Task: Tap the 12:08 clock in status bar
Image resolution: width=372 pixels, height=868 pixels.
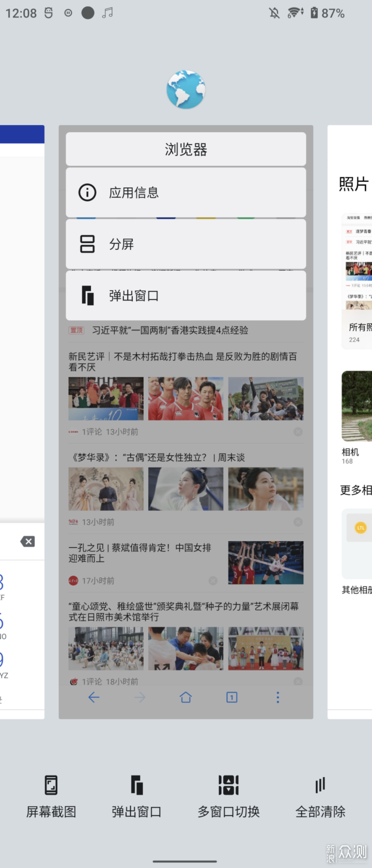Action: pyautogui.click(x=21, y=13)
